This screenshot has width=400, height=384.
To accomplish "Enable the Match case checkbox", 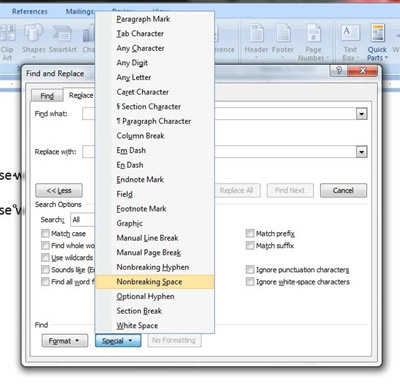I will pos(45,233).
